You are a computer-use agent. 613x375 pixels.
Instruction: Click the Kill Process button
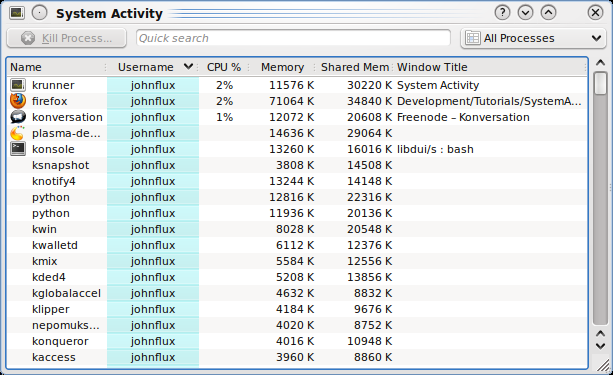[x=66, y=38]
